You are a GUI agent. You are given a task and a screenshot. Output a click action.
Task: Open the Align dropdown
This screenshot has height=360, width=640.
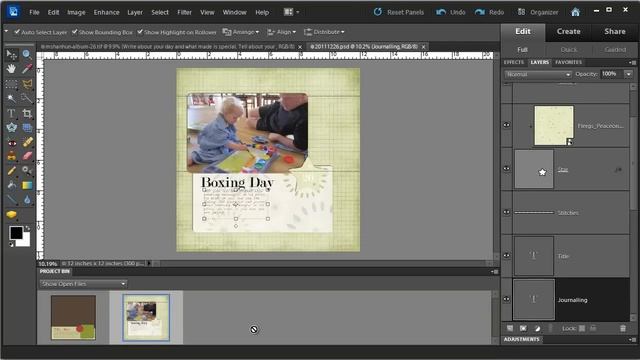tap(281, 32)
